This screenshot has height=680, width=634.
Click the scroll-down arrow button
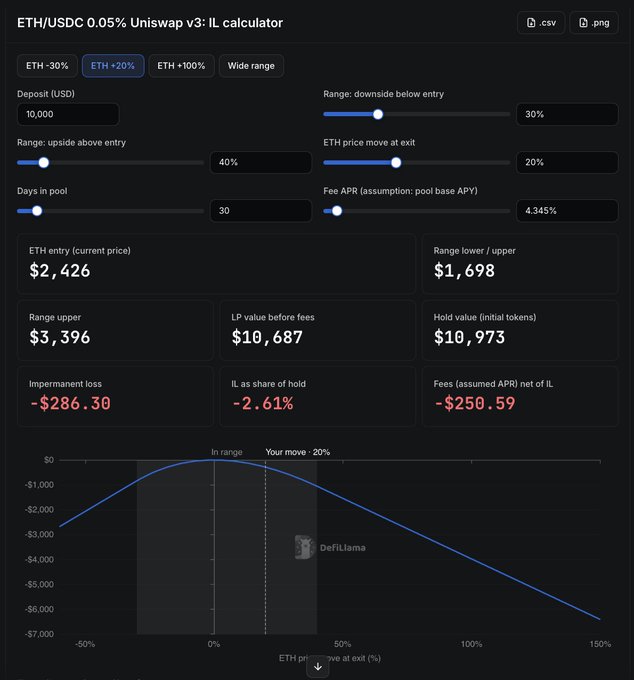click(317, 667)
